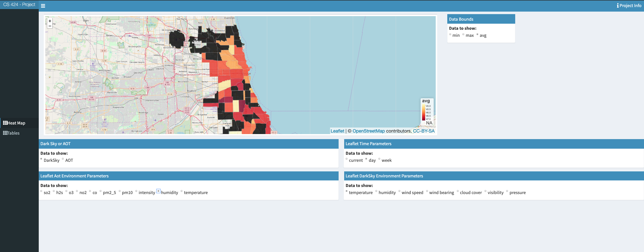This screenshot has width=644, height=252.
Task: Choose AOT as data source
Action: coord(63,159)
